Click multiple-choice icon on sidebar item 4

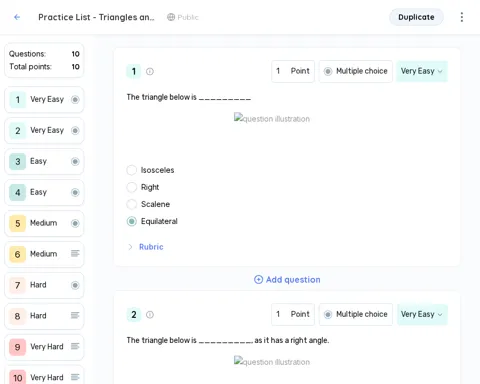[x=75, y=192]
